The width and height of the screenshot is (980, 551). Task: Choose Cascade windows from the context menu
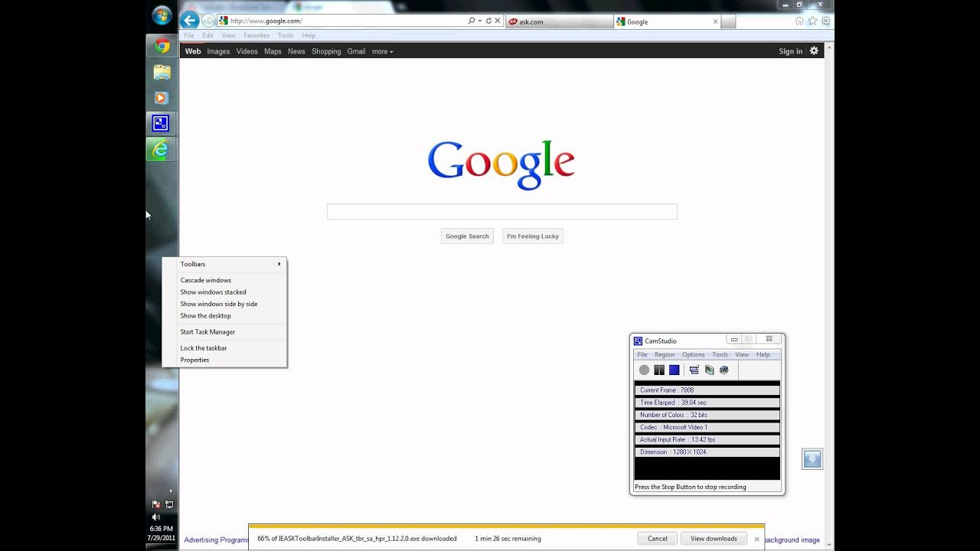tap(225, 280)
